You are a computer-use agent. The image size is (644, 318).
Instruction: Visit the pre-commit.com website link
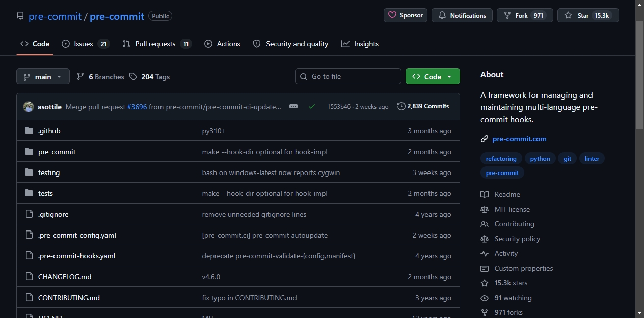[520, 139]
